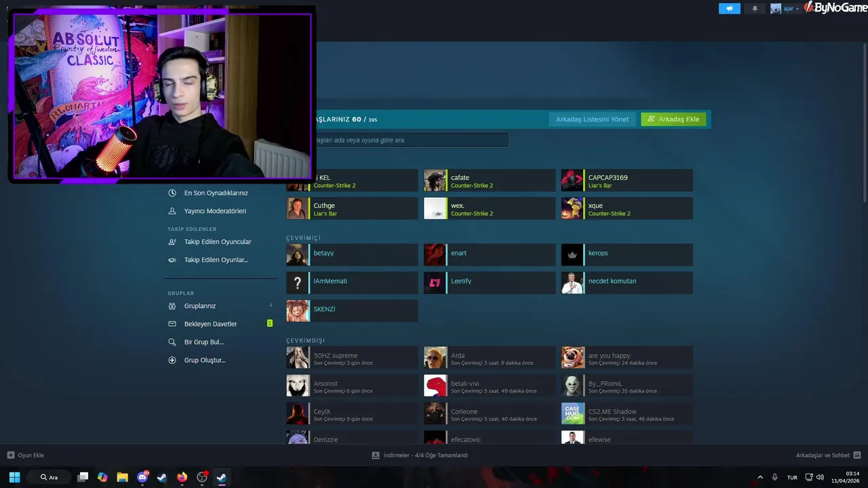Click the taskbar Ara search box

[49, 477]
